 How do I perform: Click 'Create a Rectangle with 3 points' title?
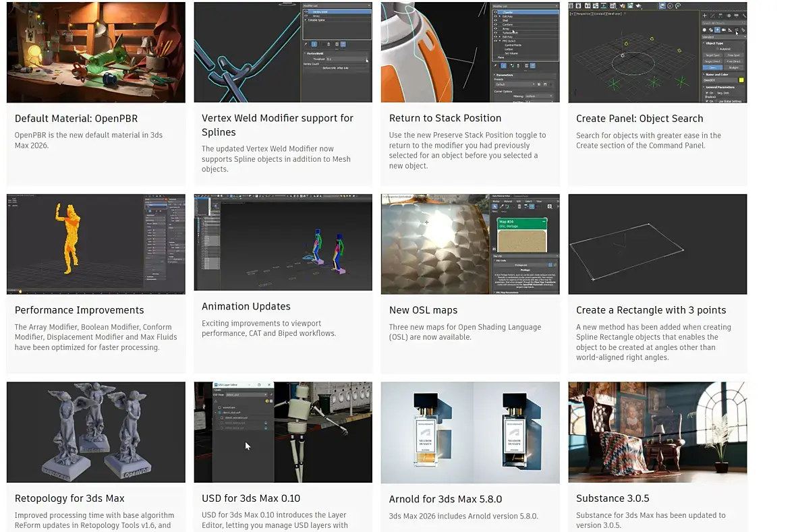(651, 309)
